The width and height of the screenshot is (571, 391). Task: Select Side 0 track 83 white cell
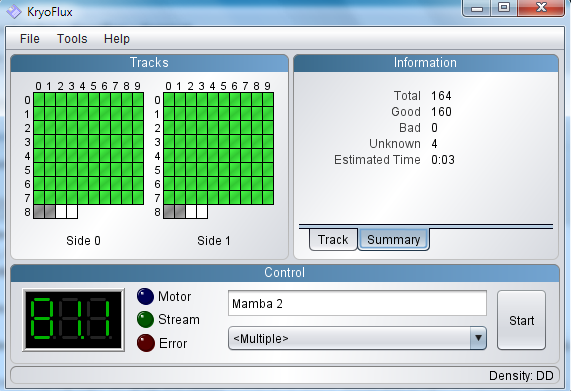click(72, 212)
